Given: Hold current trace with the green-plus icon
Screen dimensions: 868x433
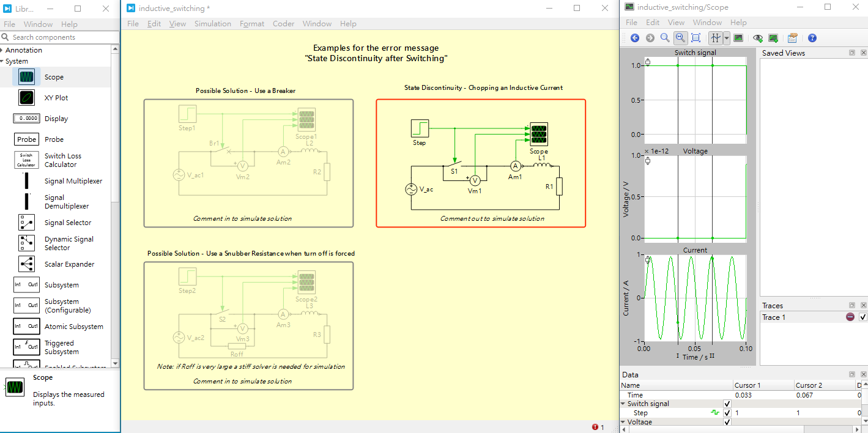Looking at the screenshot, I should click(773, 38).
